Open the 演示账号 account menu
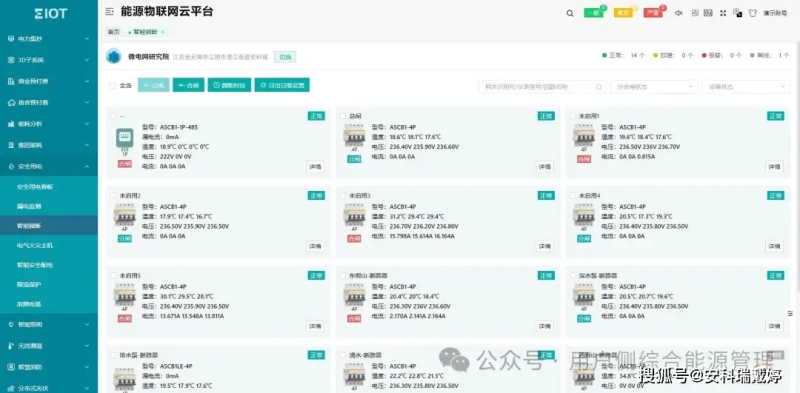The height and width of the screenshot is (393, 800). tap(775, 13)
